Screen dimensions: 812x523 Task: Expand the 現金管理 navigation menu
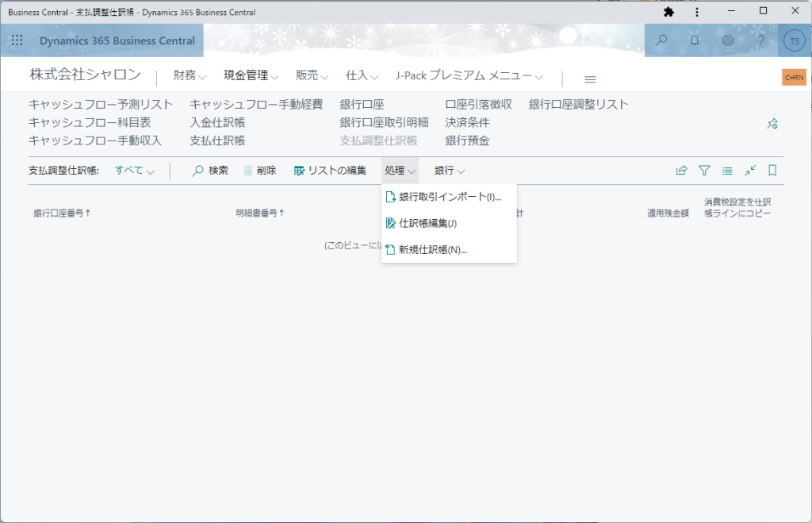[251, 75]
